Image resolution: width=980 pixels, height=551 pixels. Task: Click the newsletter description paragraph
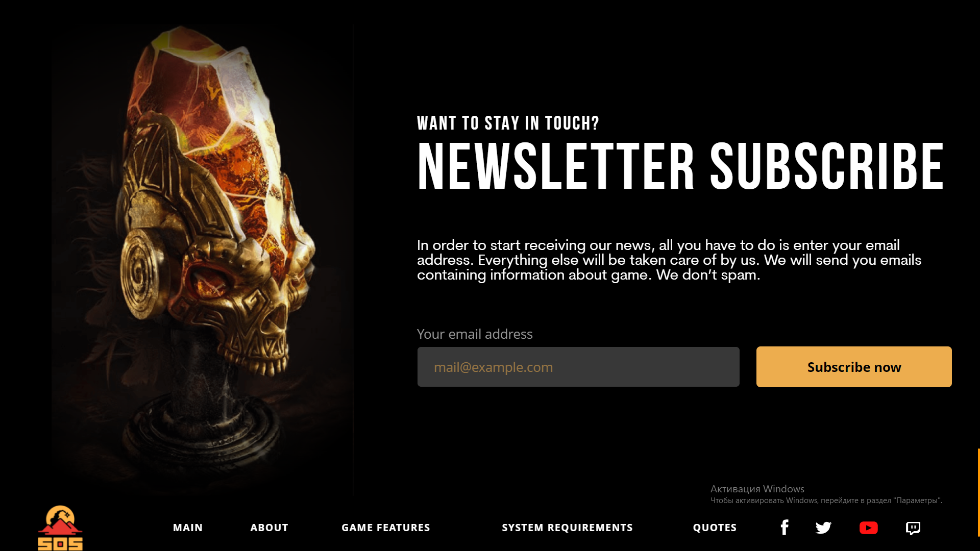669,260
